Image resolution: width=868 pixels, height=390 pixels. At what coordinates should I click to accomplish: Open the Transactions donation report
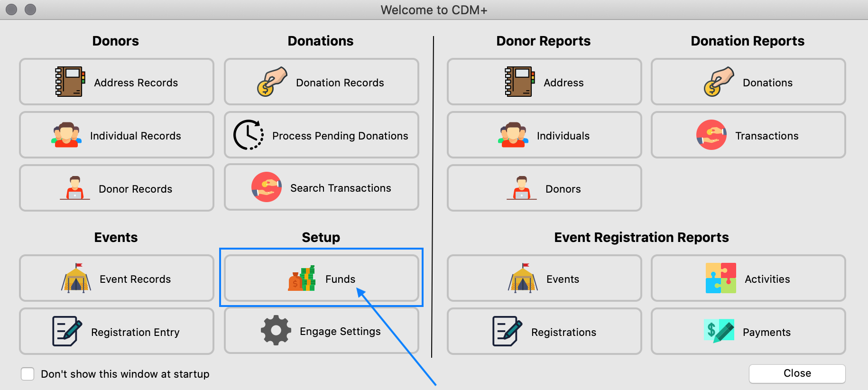tap(748, 135)
